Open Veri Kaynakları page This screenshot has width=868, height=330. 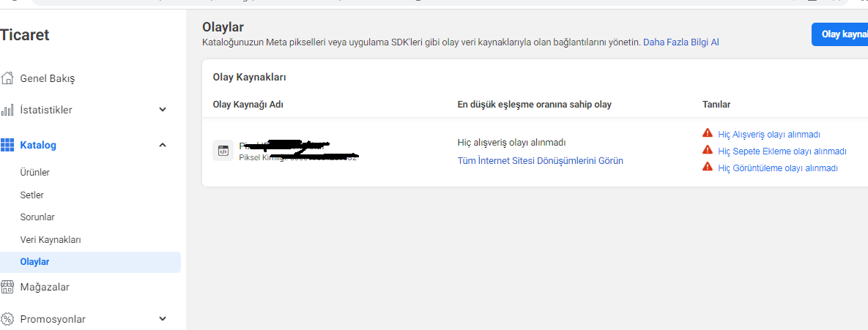51,240
